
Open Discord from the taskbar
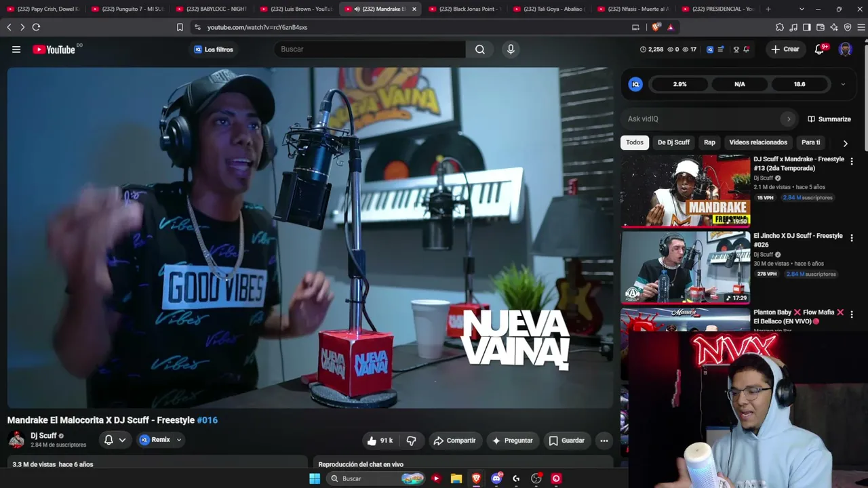pyautogui.click(x=496, y=479)
